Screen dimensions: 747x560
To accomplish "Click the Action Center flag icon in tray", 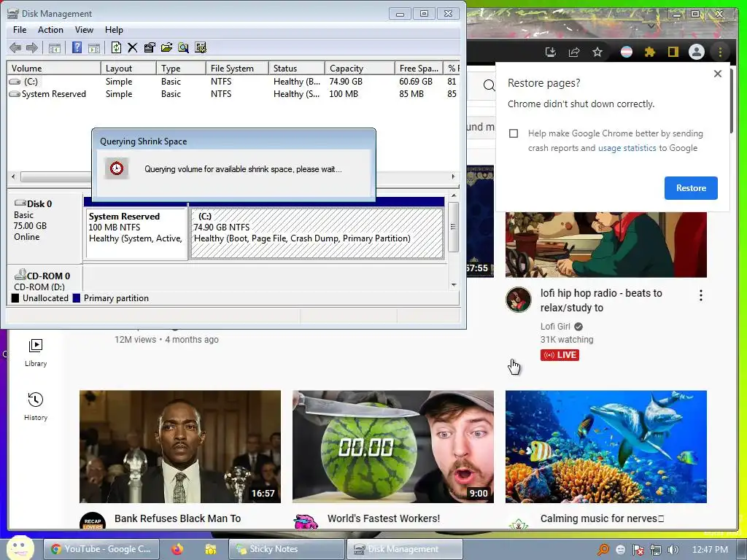I will (638, 550).
